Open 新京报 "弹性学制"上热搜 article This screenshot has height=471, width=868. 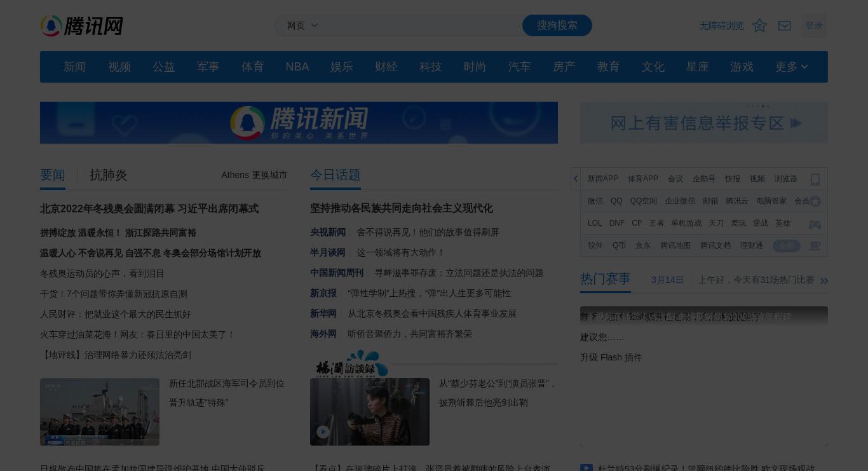pos(430,293)
